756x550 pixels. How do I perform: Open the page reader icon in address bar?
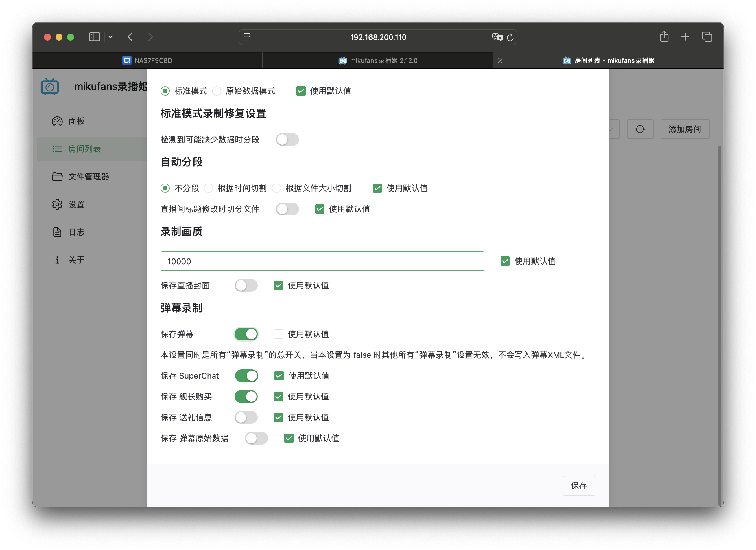[x=247, y=37]
